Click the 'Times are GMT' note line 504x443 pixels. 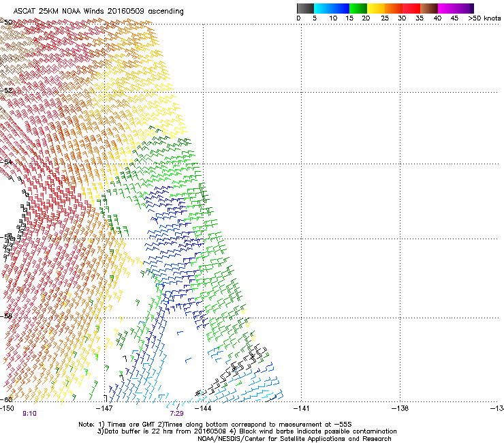(215, 425)
